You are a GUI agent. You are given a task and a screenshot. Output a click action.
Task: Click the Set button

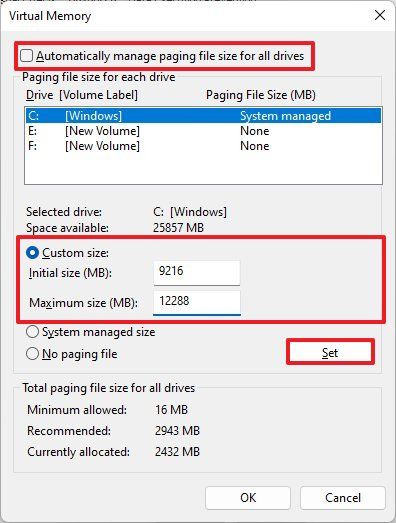point(330,353)
